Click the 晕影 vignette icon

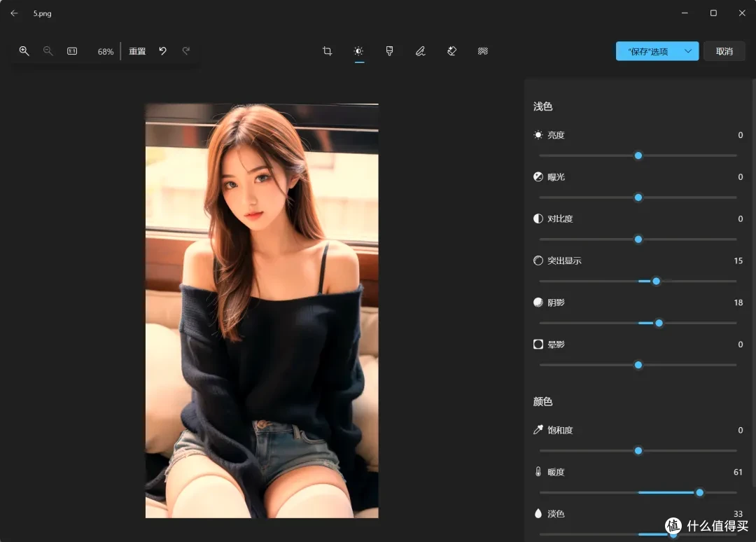coord(538,345)
